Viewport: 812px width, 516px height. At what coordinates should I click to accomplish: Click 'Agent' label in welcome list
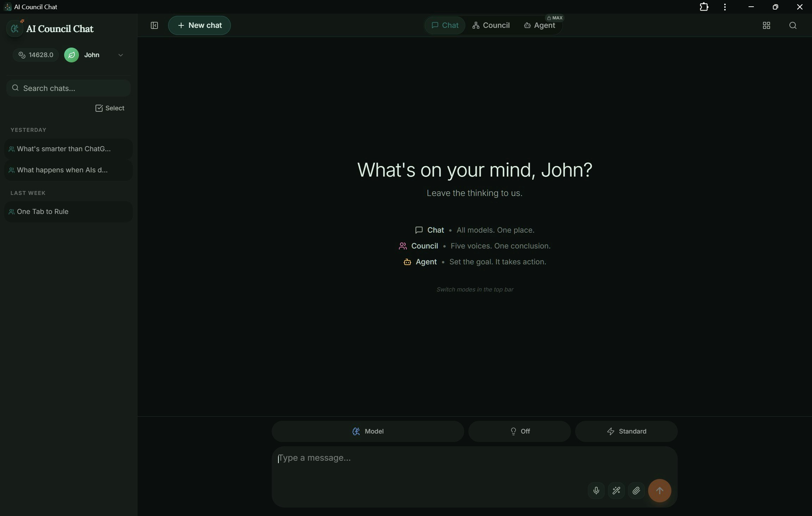tap(426, 262)
